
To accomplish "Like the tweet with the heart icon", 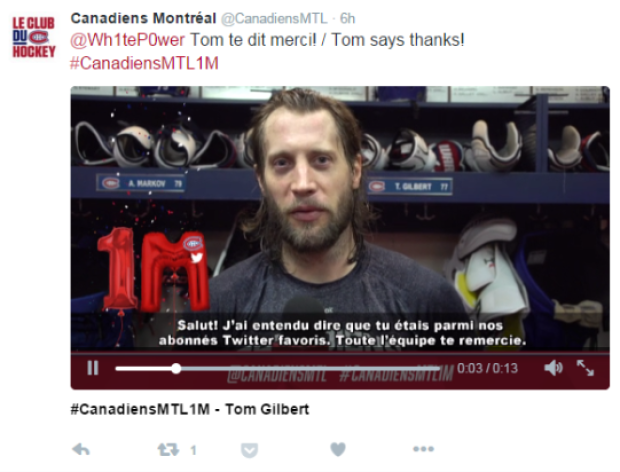I will (x=338, y=449).
